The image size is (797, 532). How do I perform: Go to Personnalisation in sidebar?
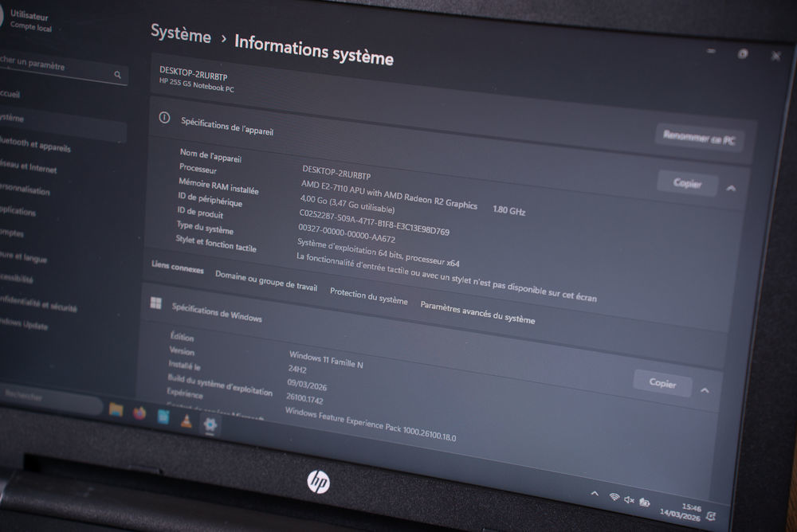[26, 190]
